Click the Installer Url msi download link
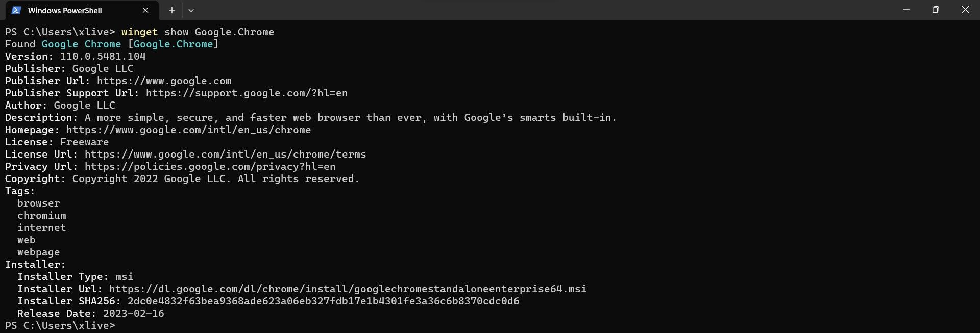 pyautogui.click(x=348, y=289)
